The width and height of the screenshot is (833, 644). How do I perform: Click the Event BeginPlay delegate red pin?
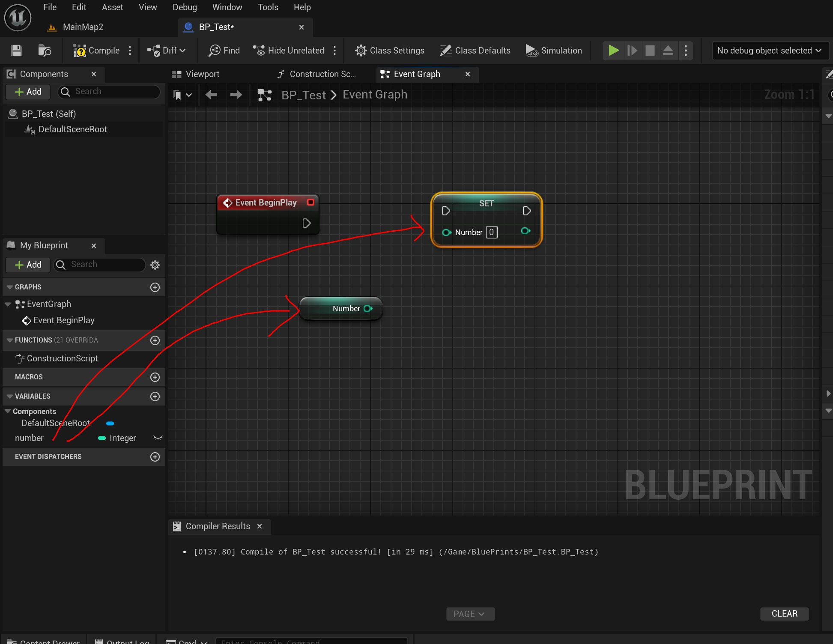(311, 202)
